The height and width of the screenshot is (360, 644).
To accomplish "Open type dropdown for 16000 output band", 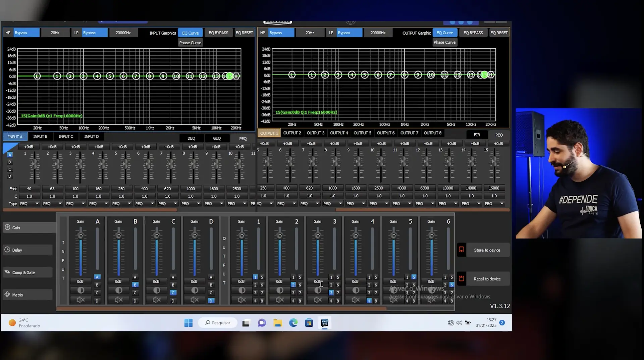I will tap(494, 204).
